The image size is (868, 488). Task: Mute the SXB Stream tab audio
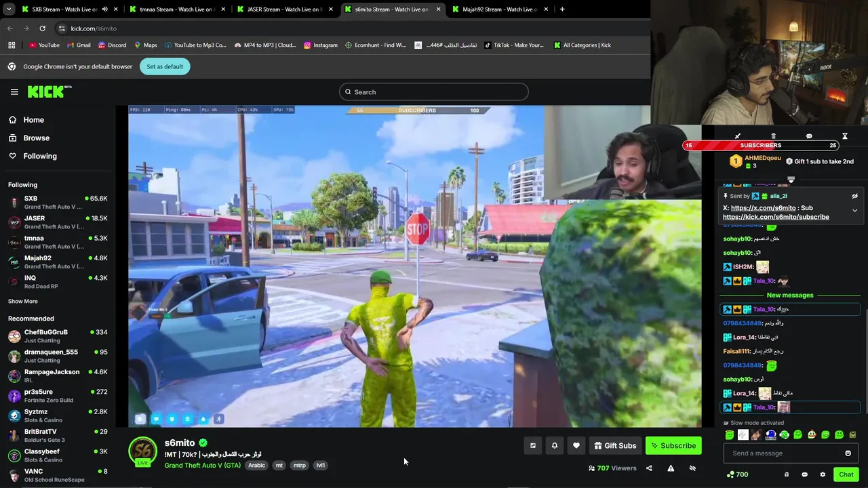(104, 9)
